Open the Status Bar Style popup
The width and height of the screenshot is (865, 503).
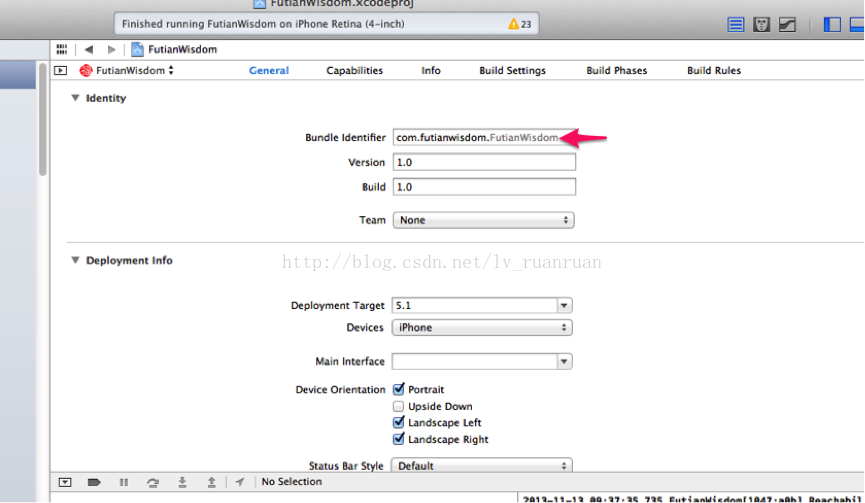click(482, 465)
